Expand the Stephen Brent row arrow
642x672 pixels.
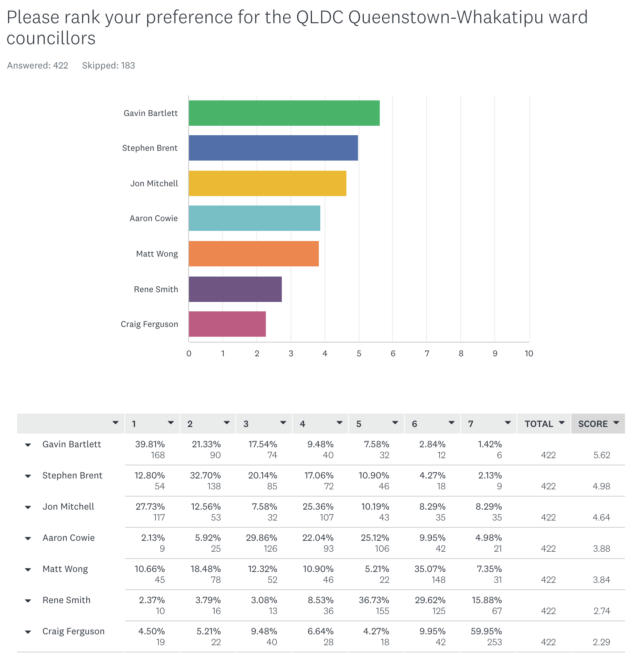[28, 476]
